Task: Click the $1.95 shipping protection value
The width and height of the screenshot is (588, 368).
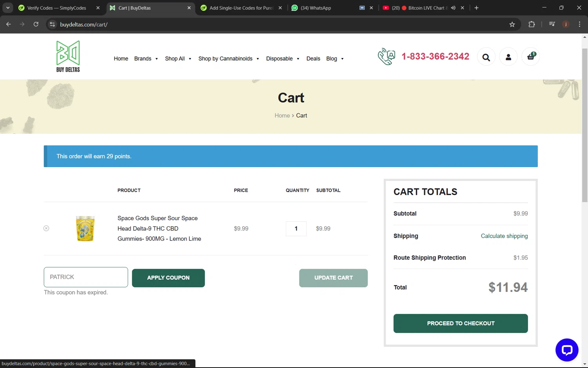Action: pyautogui.click(x=521, y=258)
